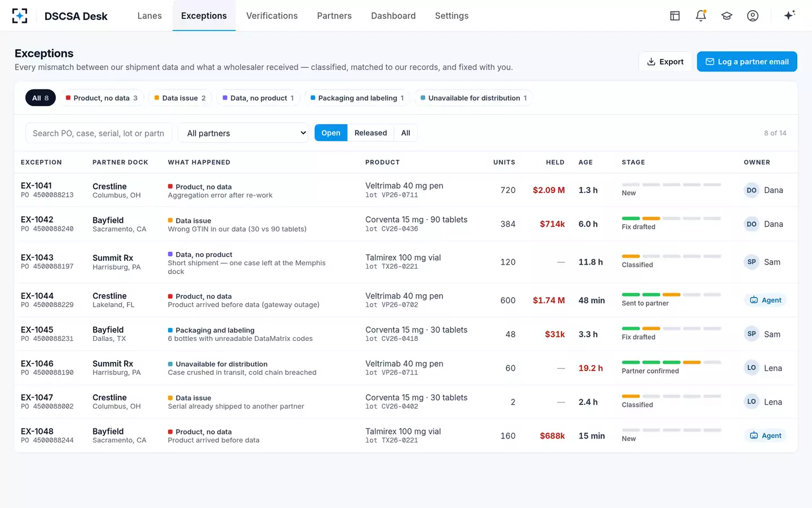Click Log a partner email button
This screenshot has height=508, width=812.
(747, 62)
